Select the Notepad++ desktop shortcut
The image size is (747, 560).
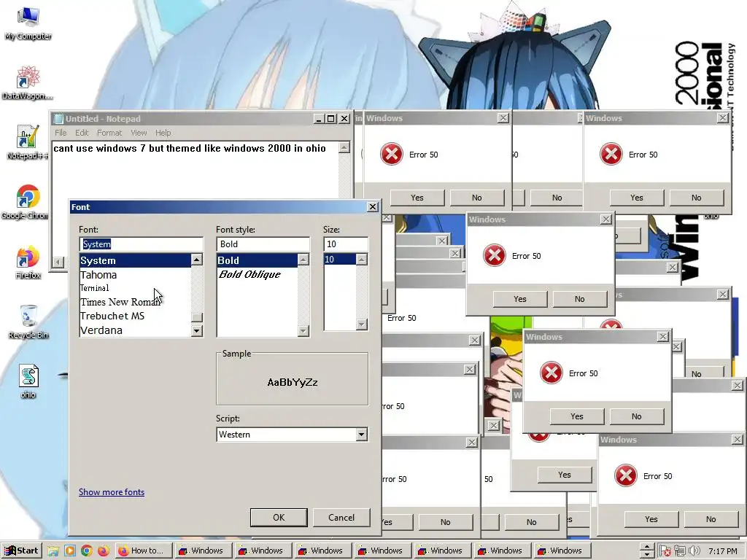pyautogui.click(x=27, y=142)
